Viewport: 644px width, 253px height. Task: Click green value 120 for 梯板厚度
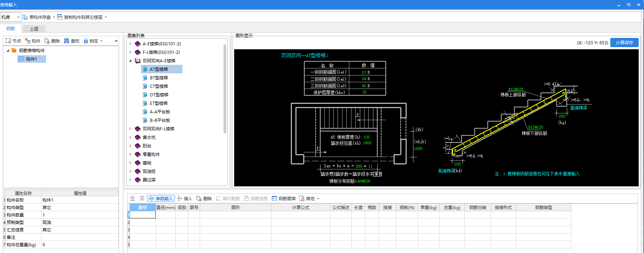pos(366,137)
